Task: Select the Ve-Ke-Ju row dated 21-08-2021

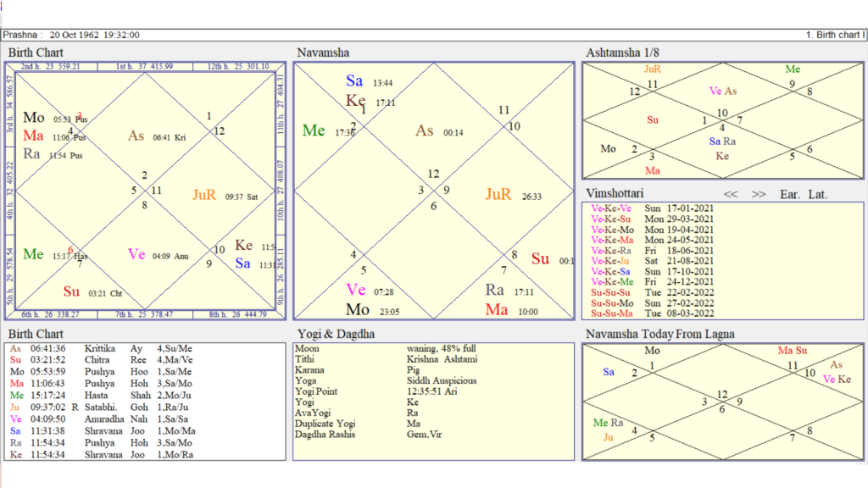Action: coord(652,261)
